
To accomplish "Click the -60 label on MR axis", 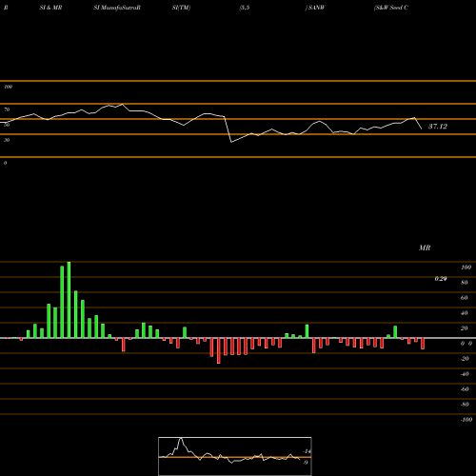I will pos(465,389).
